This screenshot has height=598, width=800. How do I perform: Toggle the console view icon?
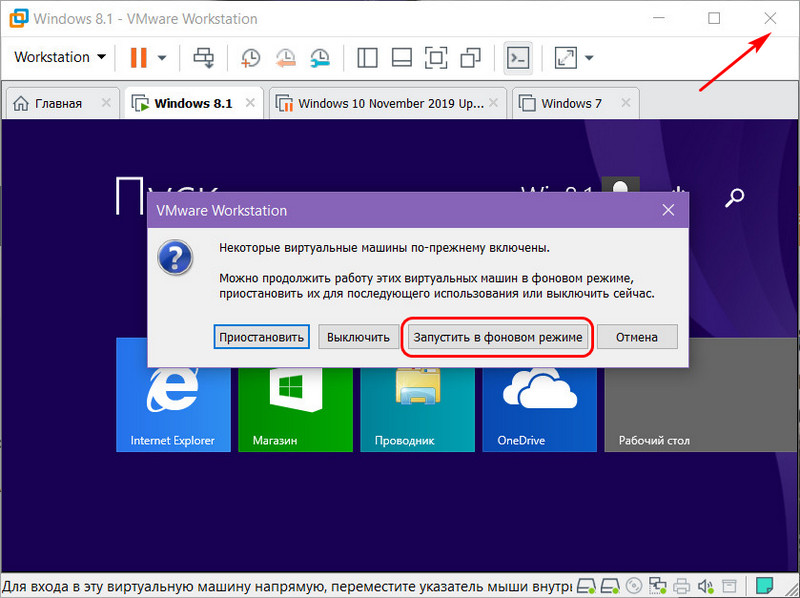coord(518,58)
